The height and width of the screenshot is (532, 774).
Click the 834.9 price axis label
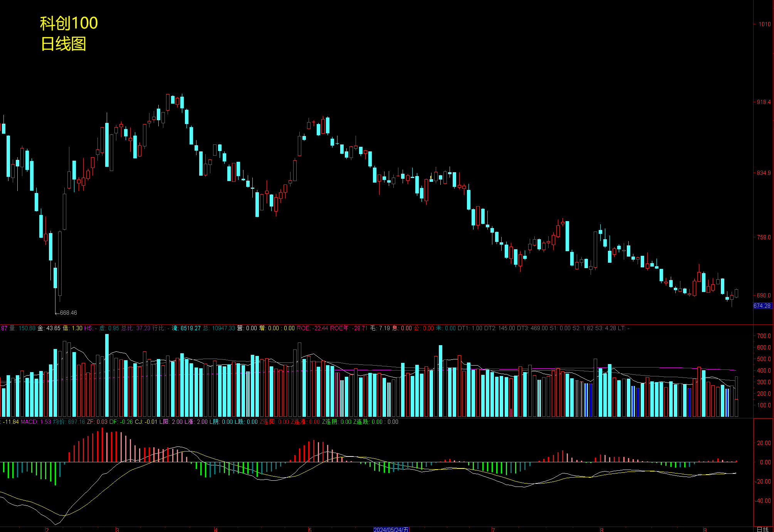[x=764, y=173]
